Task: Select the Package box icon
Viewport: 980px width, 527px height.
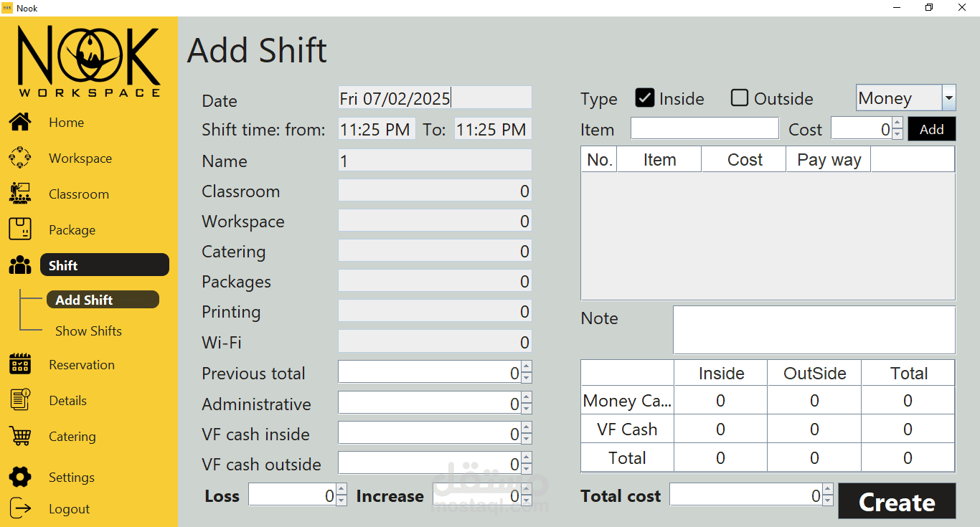Action: tap(20, 229)
